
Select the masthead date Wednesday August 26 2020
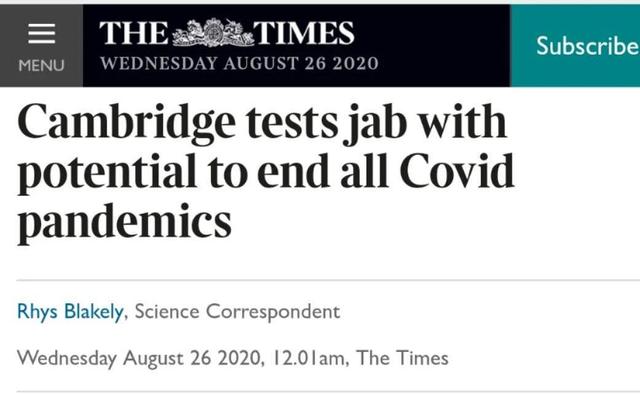[239, 63]
